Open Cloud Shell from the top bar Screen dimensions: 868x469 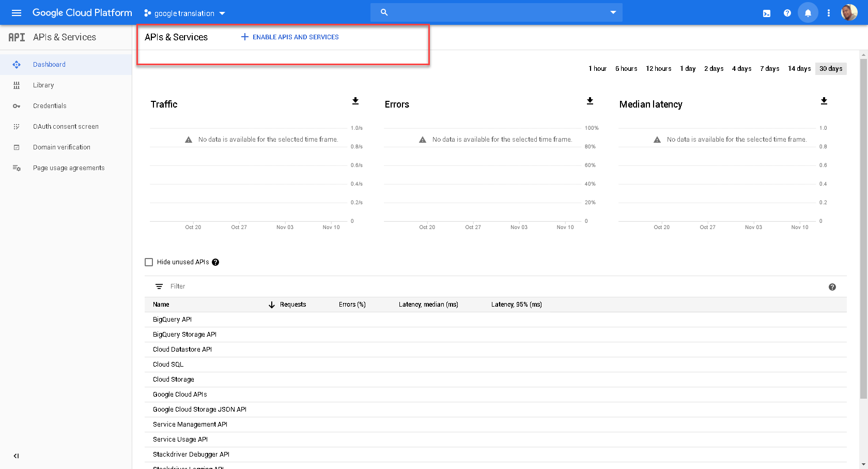click(767, 13)
